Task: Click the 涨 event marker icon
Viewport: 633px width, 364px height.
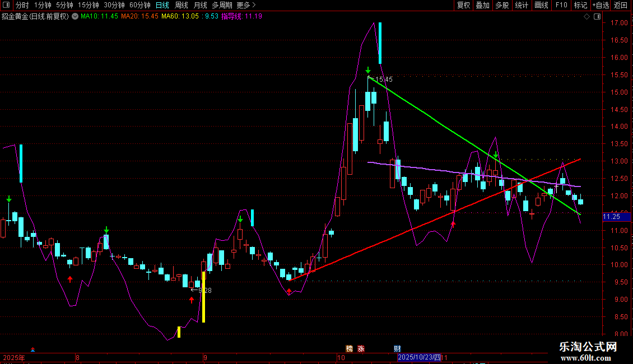Action: (x=361, y=349)
